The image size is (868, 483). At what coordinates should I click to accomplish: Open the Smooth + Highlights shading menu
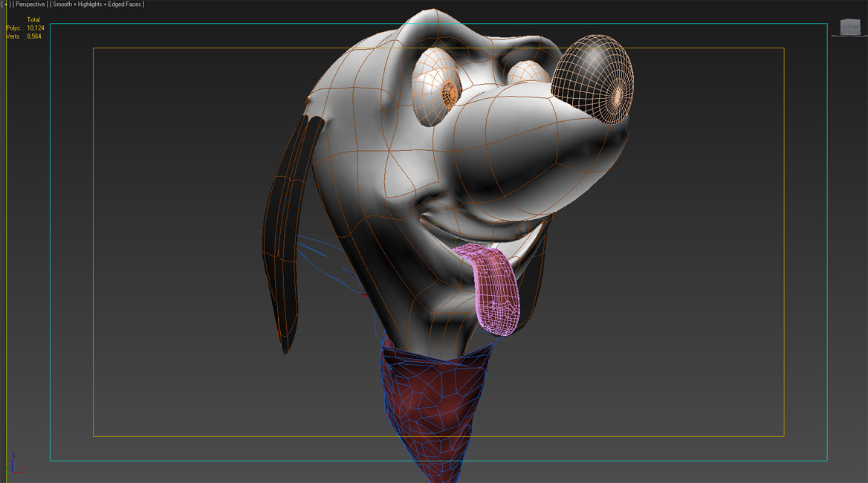tap(97, 4)
